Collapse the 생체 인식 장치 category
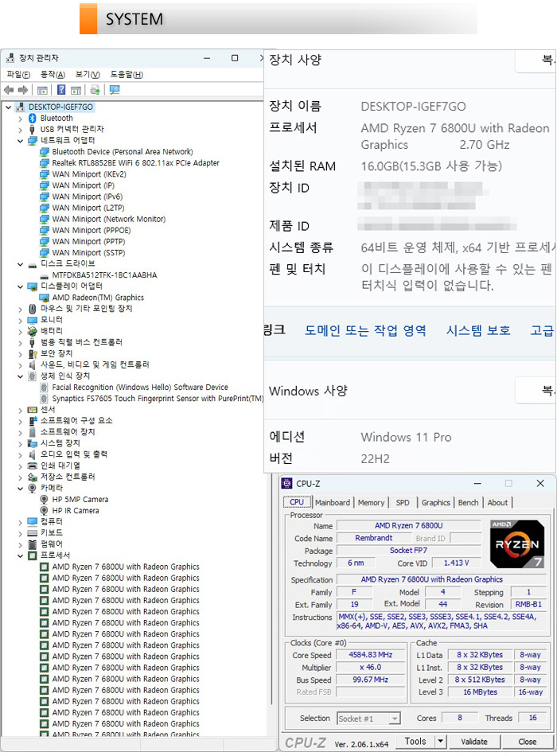The image size is (557, 756). point(20,376)
